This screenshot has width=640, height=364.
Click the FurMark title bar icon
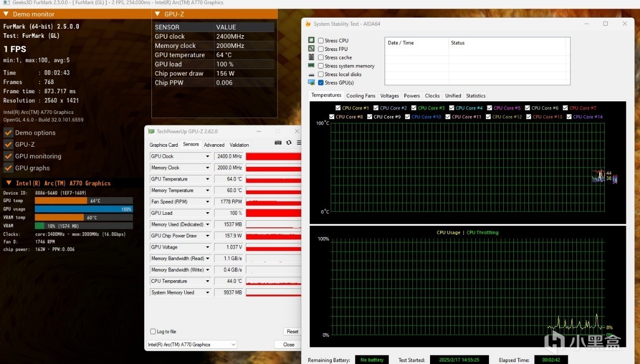pyautogui.click(x=6, y=3)
